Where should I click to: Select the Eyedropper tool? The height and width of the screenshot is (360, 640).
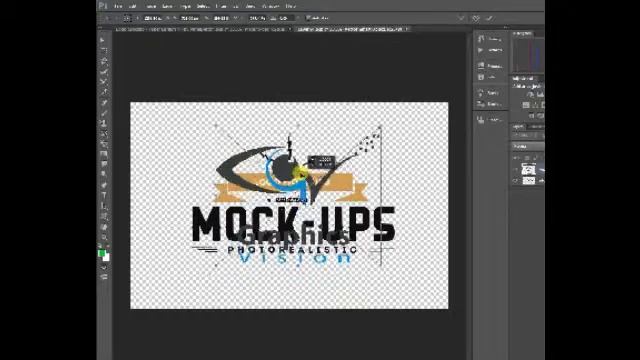pos(104,92)
